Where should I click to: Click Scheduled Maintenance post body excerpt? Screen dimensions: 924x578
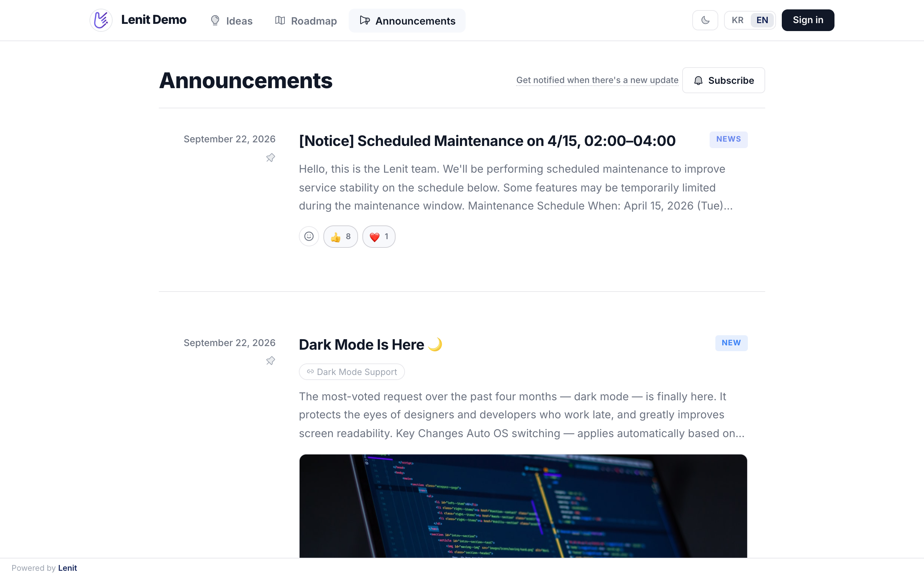coord(515,187)
